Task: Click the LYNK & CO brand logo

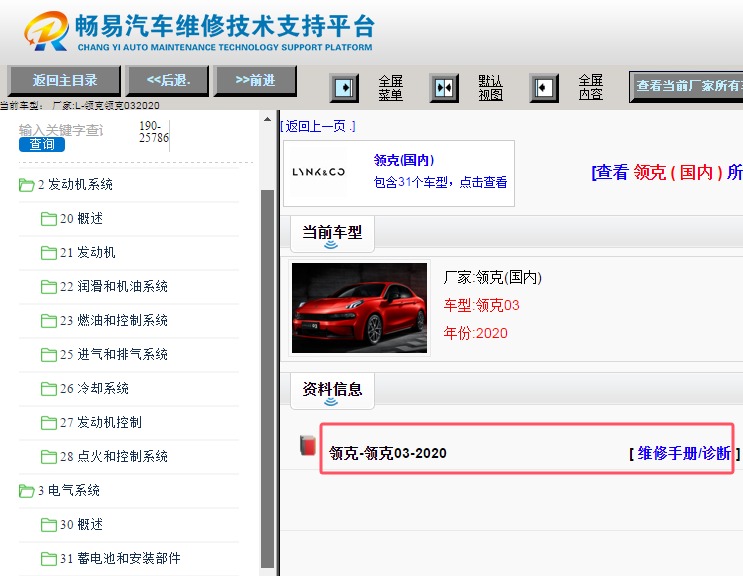Action: (318, 172)
